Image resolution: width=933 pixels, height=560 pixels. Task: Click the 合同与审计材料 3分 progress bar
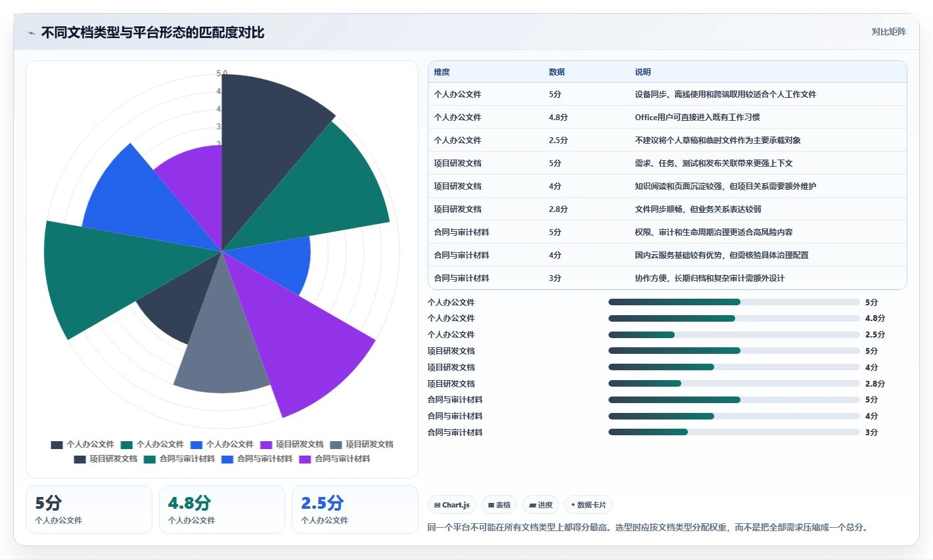[734, 432]
